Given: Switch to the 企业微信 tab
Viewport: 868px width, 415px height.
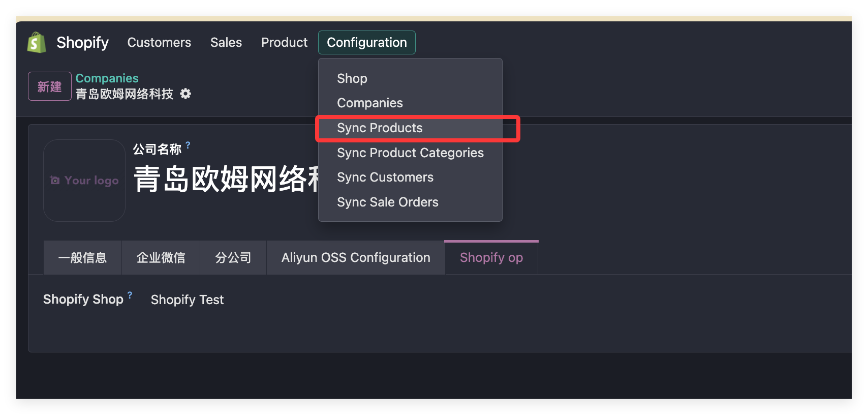Looking at the screenshot, I should (161, 257).
